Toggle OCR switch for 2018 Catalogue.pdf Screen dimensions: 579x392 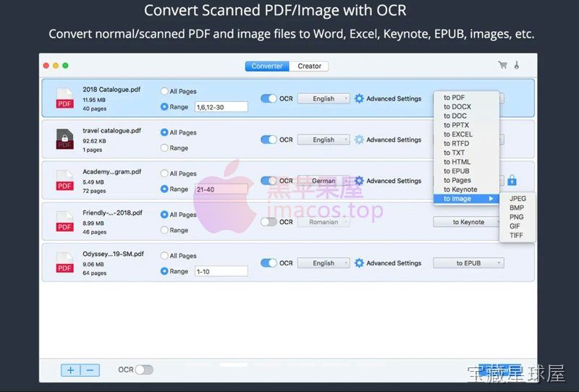click(x=269, y=98)
